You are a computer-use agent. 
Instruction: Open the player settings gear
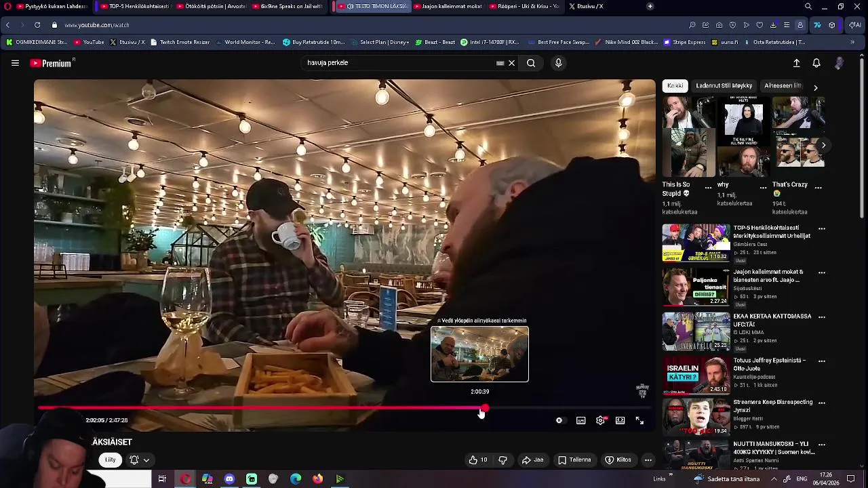601,421
